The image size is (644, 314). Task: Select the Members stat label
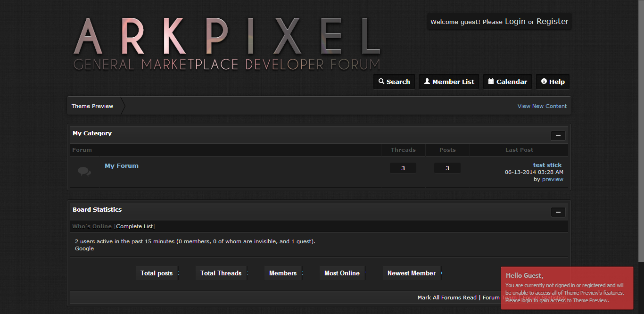coord(283,273)
